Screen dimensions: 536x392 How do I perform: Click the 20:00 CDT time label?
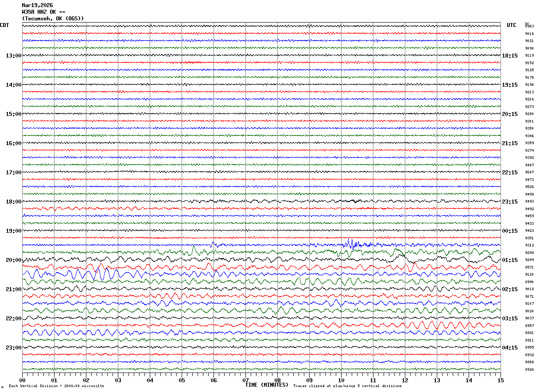13,260
